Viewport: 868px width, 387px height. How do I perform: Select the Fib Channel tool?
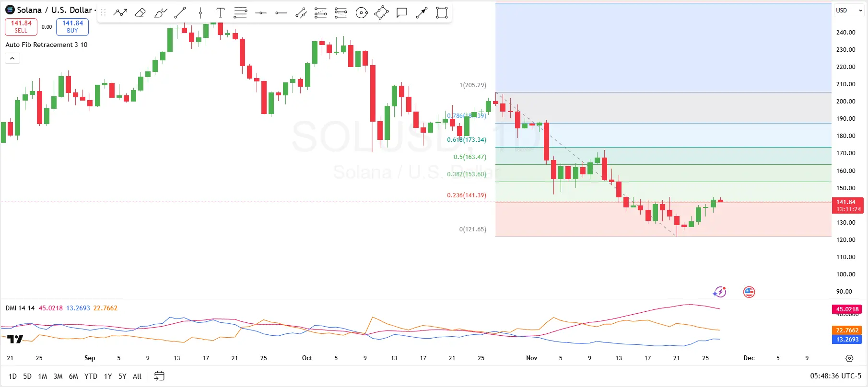pyautogui.click(x=341, y=13)
